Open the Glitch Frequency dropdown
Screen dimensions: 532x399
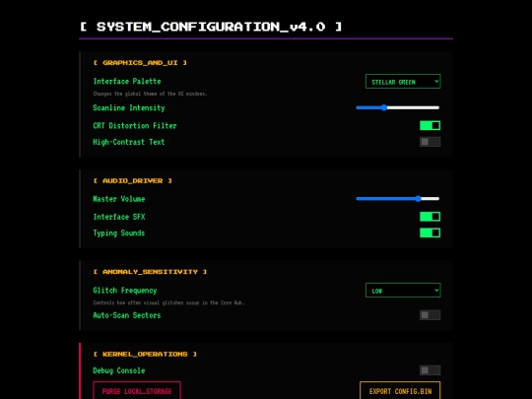pyautogui.click(x=403, y=291)
